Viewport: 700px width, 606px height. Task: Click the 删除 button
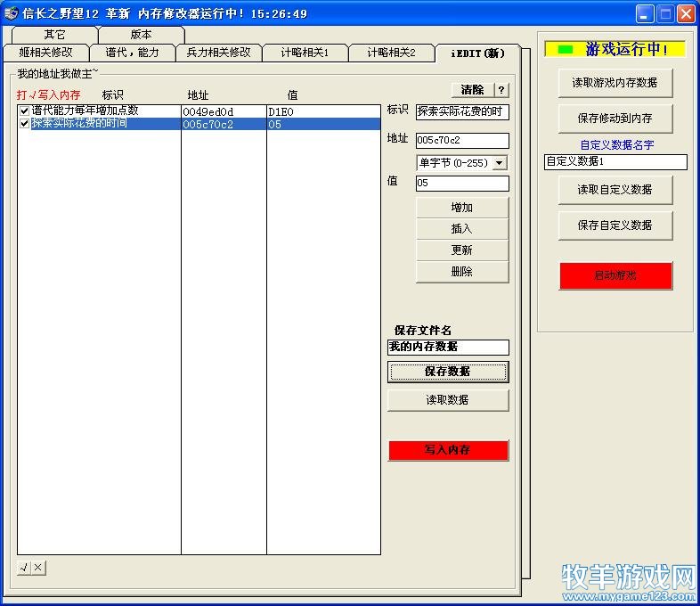[x=462, y=272]
